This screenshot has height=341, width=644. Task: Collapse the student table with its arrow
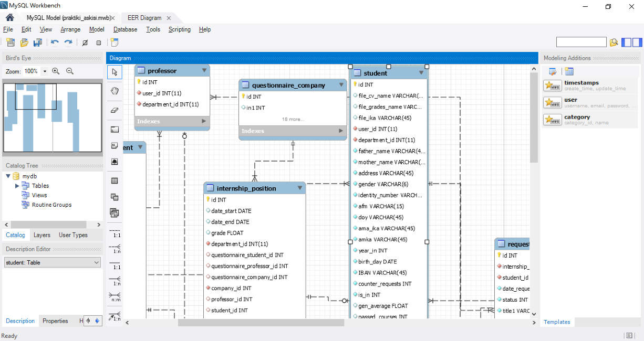click(x=421, y=73)
